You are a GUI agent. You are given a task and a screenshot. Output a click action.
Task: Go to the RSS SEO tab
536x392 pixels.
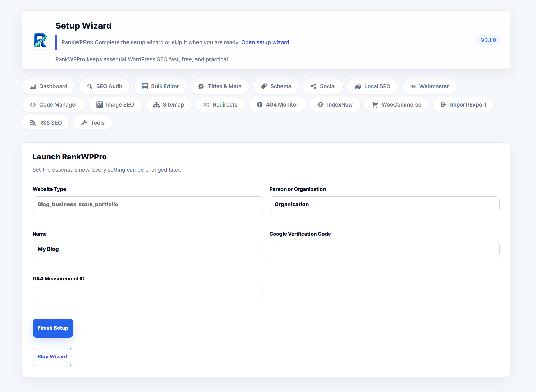point(46,123)
